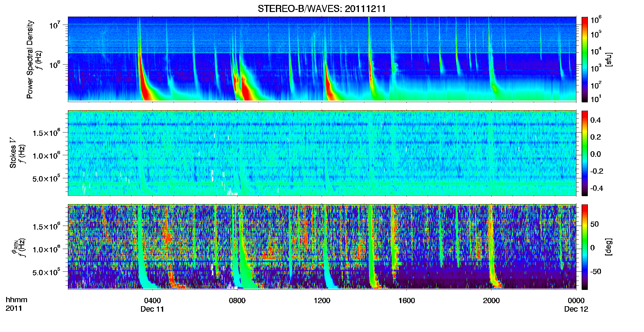Click the 5.0×10^5 tick on the bottom panel
Image resolution: width=644 pixels, height=332 pixels.
pyautogui.click(x=46, y=272)
